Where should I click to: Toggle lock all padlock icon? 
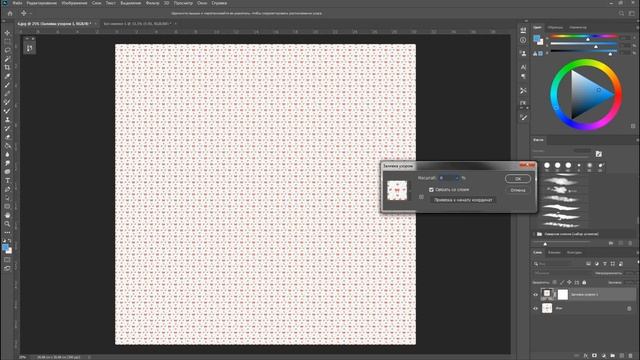(584, 282)
